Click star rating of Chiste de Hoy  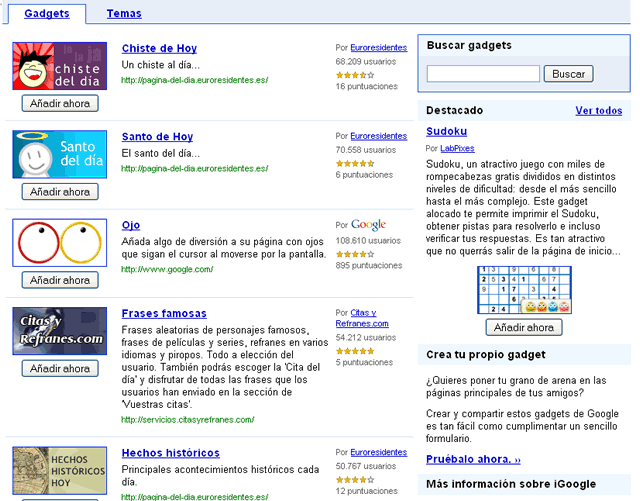coord(355,75)
